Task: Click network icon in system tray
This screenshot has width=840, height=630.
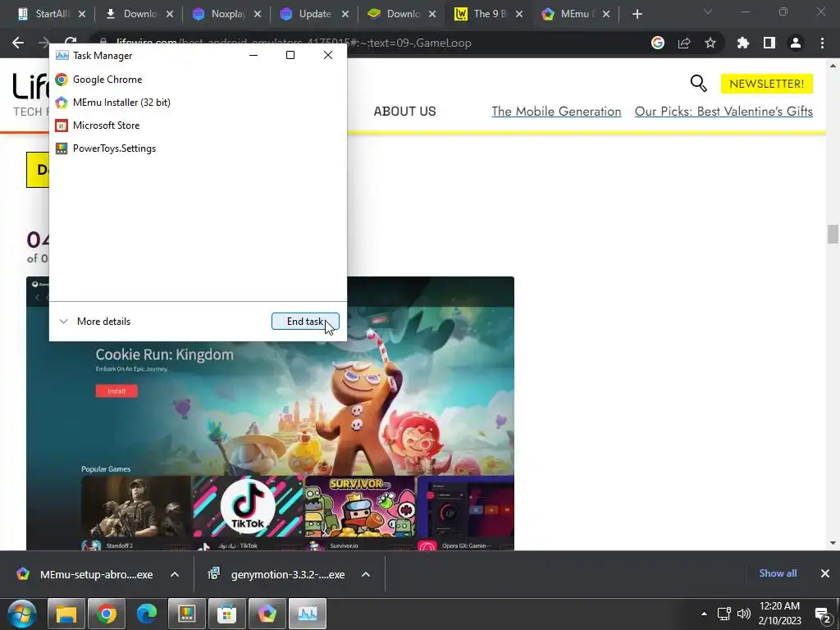Action: 724,614
